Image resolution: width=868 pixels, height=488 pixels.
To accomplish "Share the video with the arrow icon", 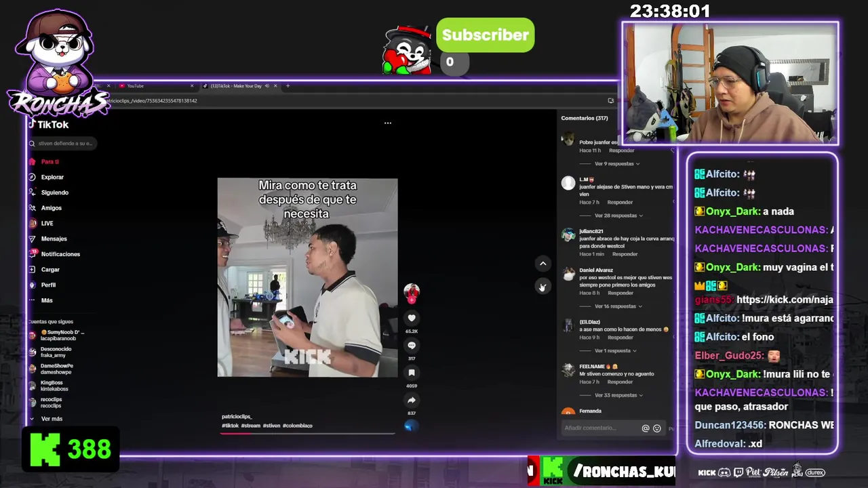I will 412,400.
